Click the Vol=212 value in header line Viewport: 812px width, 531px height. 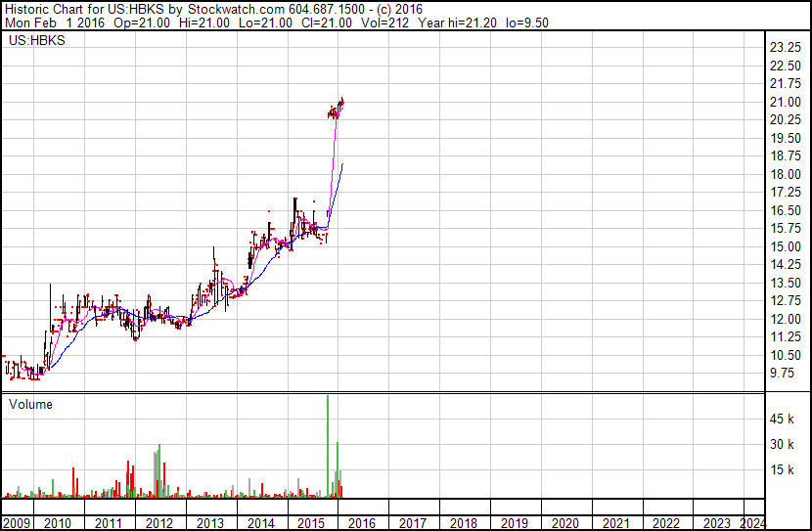pyautogui.click(x=306, y=23)
